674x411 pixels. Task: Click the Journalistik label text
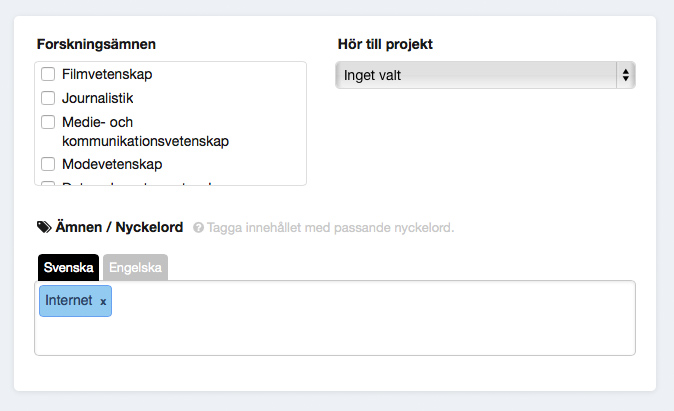[98, 98]
